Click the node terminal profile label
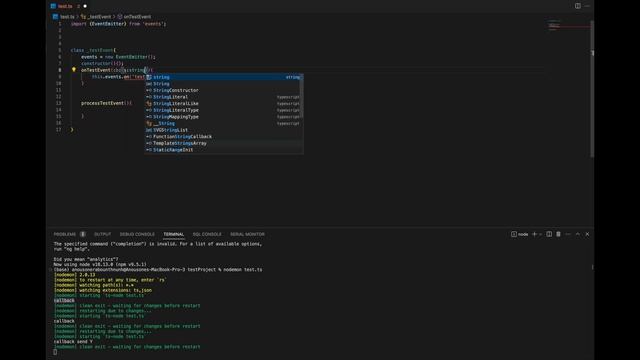Screen dimensions: 640x360 point(520,234)
